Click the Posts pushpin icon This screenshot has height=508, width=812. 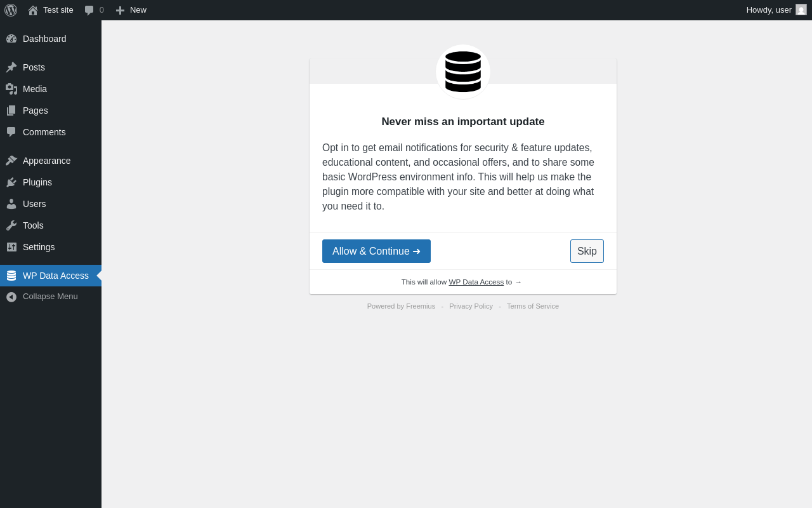click(11, 67)
